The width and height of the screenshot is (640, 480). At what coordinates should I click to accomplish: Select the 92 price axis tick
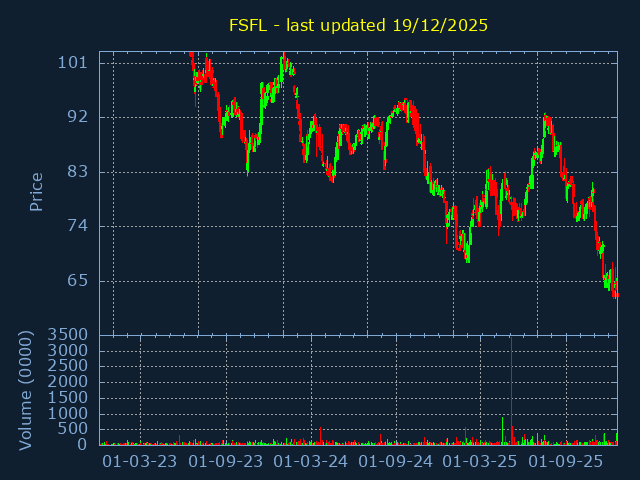pos(76,117)
